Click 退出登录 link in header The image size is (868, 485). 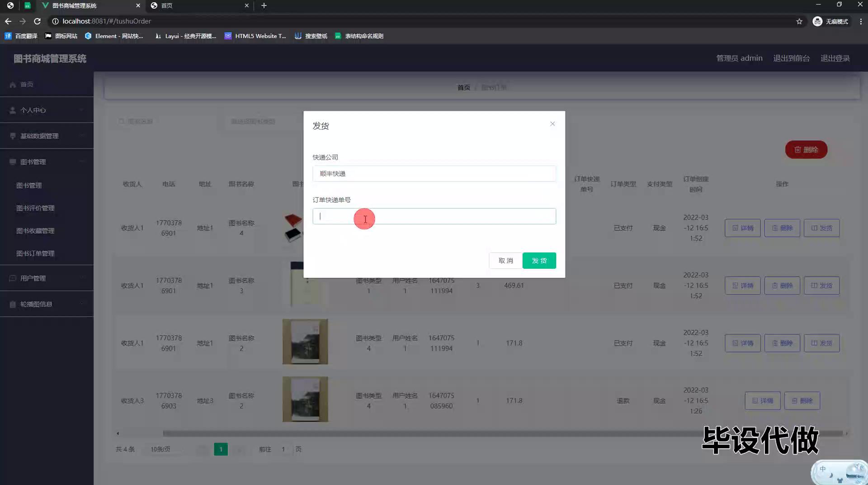point(835,58)
